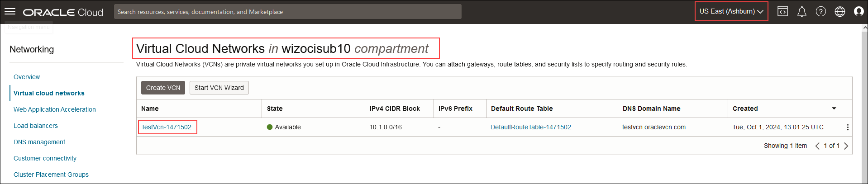Open the TestVcn-1471502 link
The width and height of the screenshot is (868, 184).
[166, 127]
